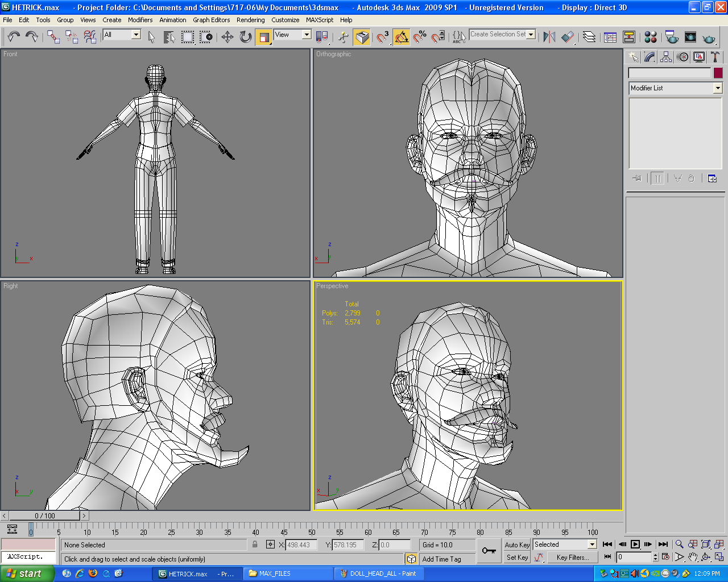
Task: Toggle the Spinner Snap icon
Action: (438, 37)
